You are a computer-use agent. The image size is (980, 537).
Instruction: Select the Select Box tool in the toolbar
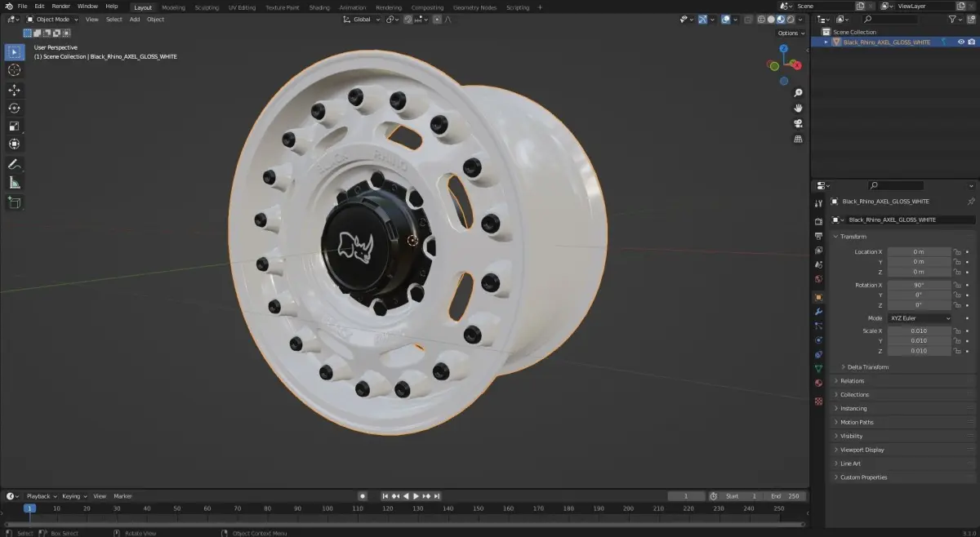tap(15, 52)
